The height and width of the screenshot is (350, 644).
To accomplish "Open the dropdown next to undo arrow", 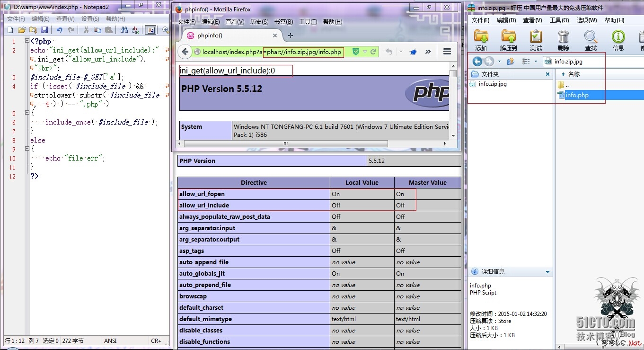I will coord(401,52).
